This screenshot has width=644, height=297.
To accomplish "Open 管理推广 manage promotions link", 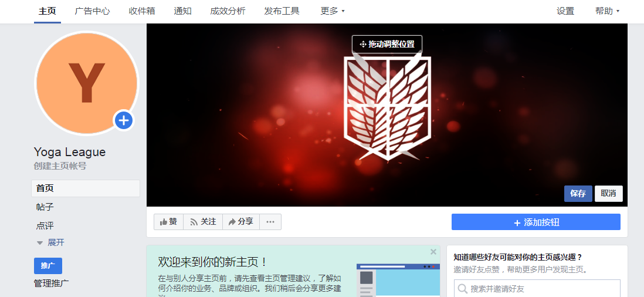I will pos(52,283).
